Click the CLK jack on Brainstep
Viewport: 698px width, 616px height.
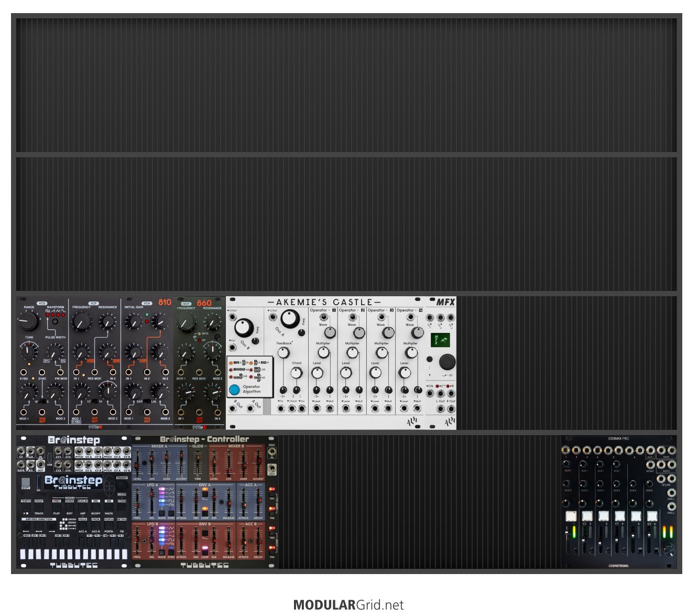[30, 450]
